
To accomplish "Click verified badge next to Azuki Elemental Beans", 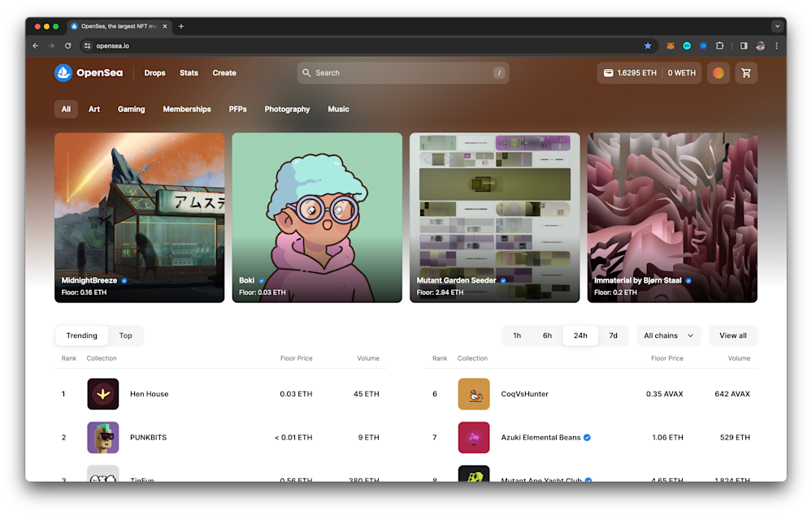I will coord(587,437).
